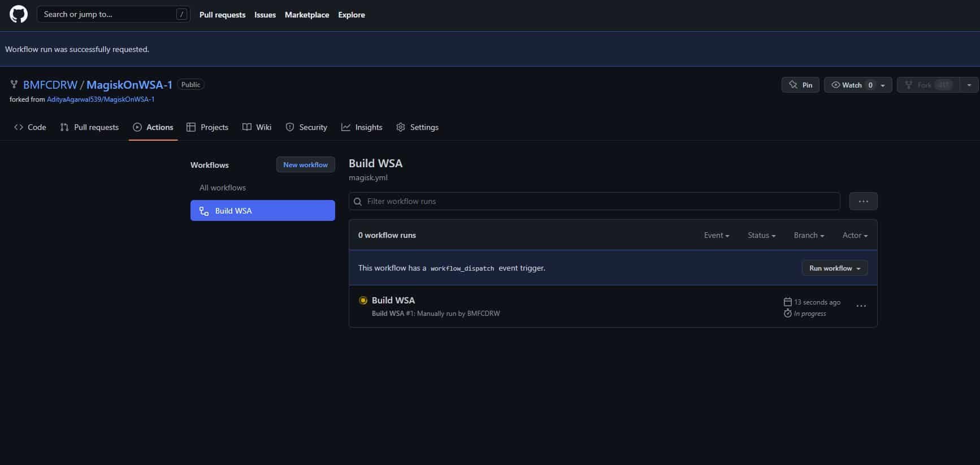The height and width of the screenshot is (465, 980).
Task: Click the search icon in filter field
Action: tap(358, 202)
